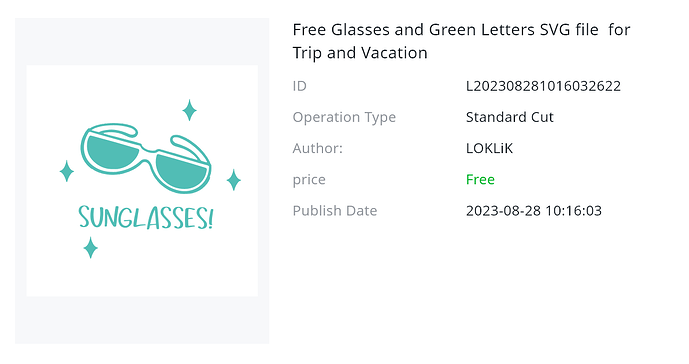Click the publish date 2023-08-28 10:16:03
Image resolution: width=689 pixels, height=364 pixels.
pyautogui.click(x=533, y=211)
